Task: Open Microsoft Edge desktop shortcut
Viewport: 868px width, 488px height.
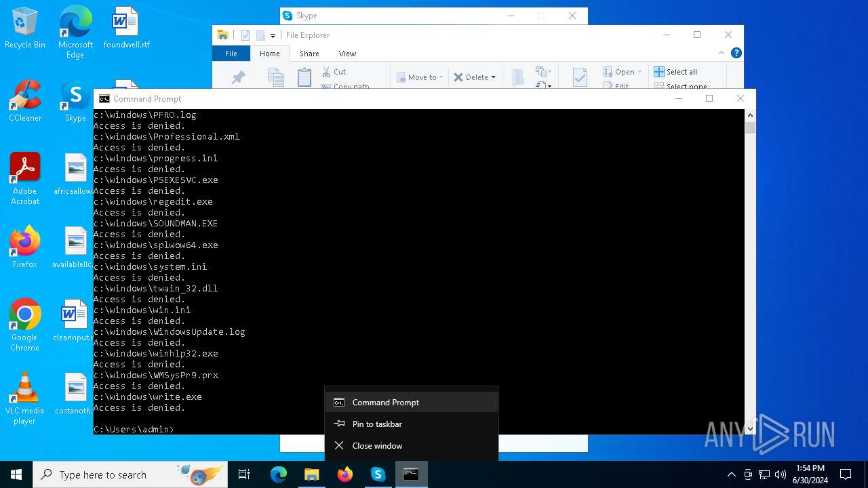Action: pyautogui.click(x=75, y=32)
